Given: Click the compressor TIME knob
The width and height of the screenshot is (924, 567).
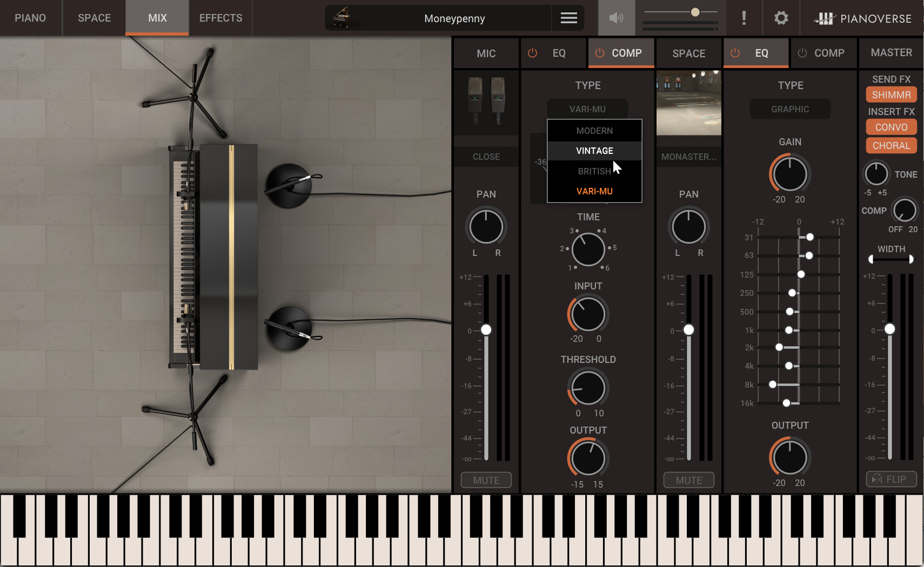Looking at the screenshot, I should click(x=588, y=249).
